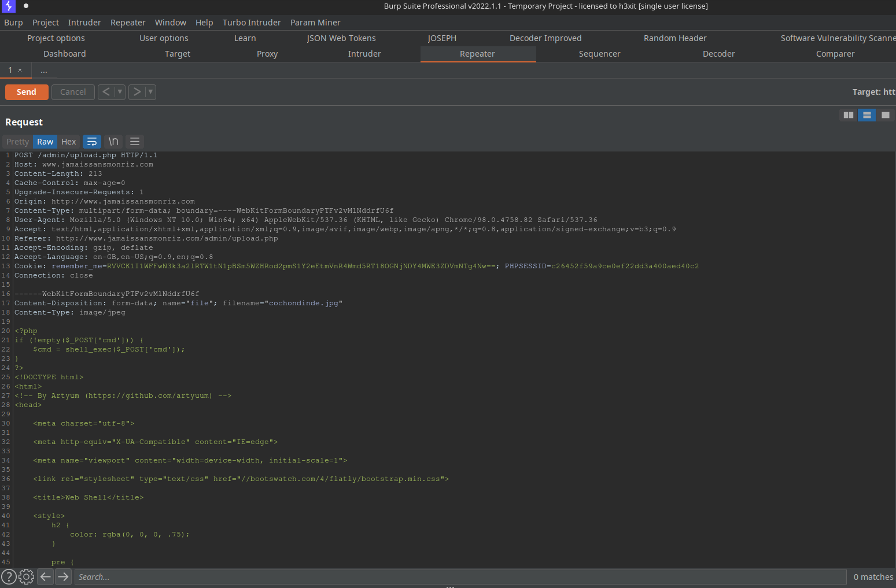Click the Burp lightning logo icon
The height and width of the screenshot is (588, 896).
pyautogui.click(x=9, y=6)
